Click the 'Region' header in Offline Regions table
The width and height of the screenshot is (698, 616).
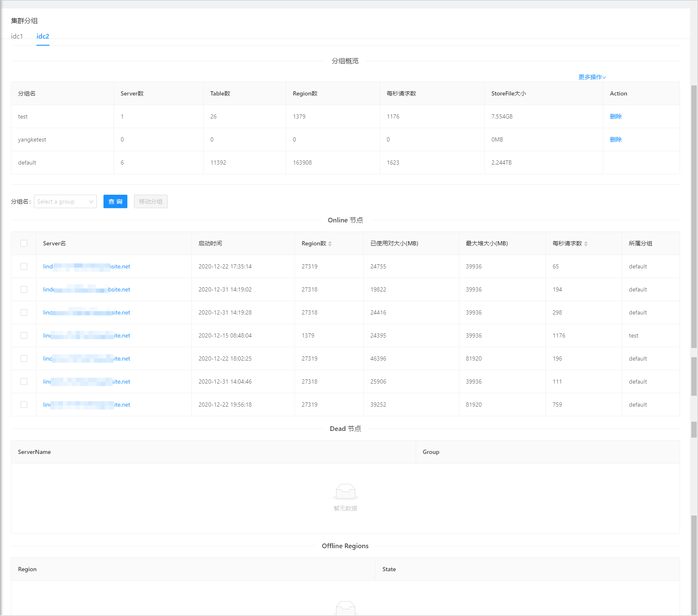pos(27,569)
